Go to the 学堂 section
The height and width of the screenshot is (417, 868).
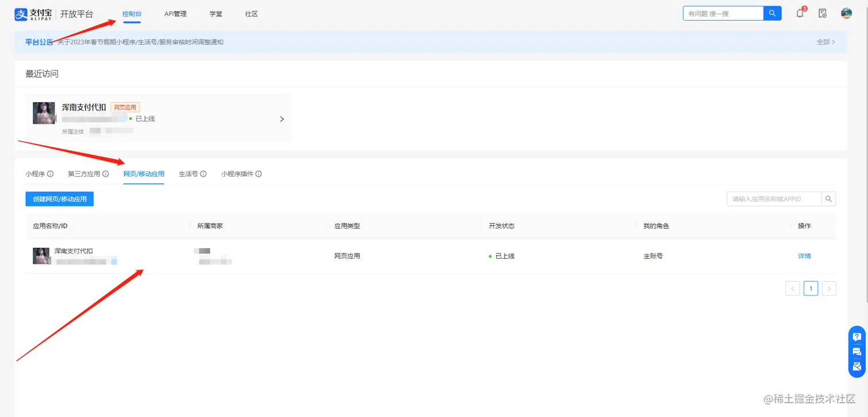216,14
